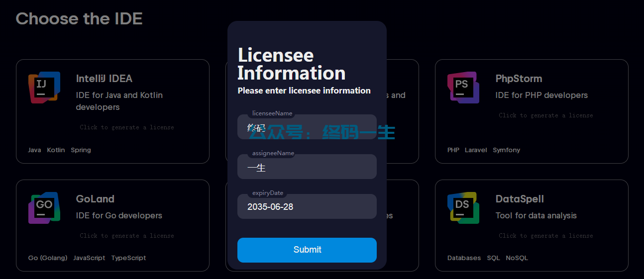This screenshot has width=644, height=279.
Task: Click the GoLand GO logo icon
Action: coord(44,208)
